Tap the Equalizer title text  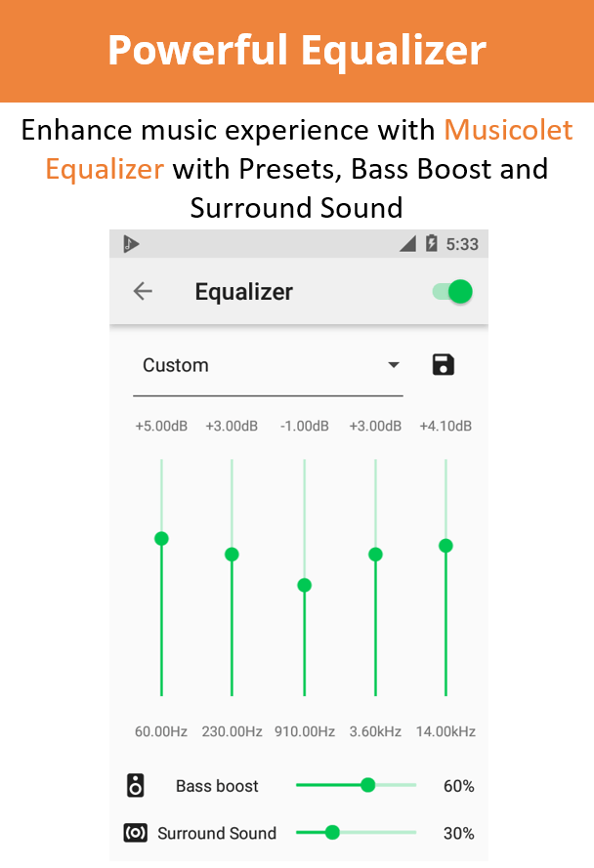pos(244,292)
